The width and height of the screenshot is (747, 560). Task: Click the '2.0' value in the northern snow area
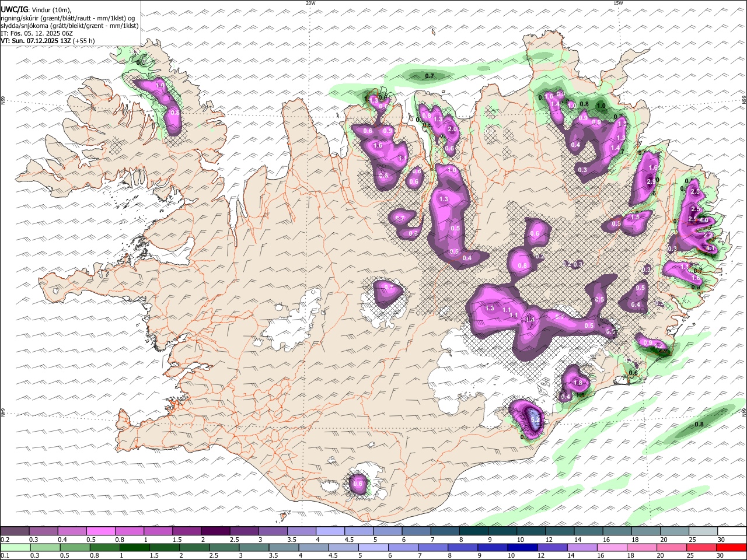[x=452, y=129]
